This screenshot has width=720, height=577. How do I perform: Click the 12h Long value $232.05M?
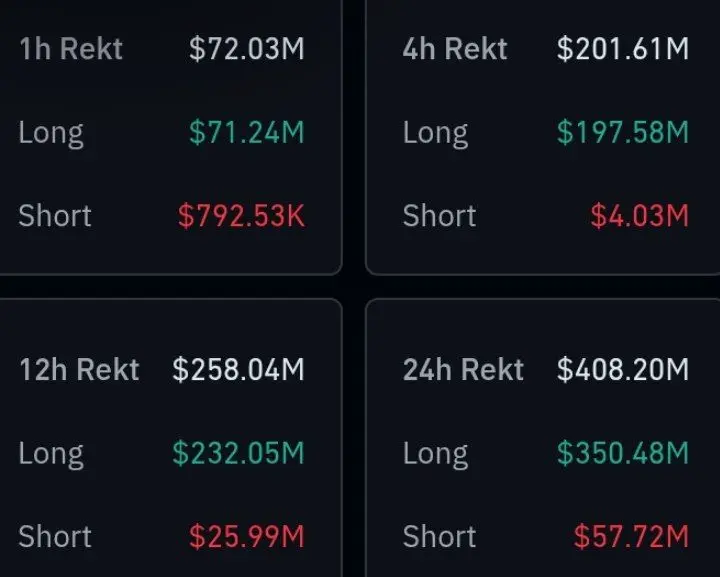238,453
